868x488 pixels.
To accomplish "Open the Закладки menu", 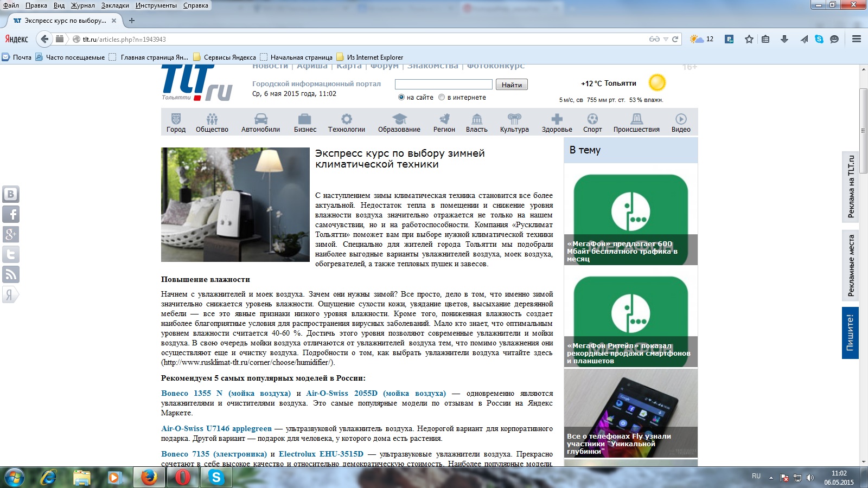I will click(115, 5).
